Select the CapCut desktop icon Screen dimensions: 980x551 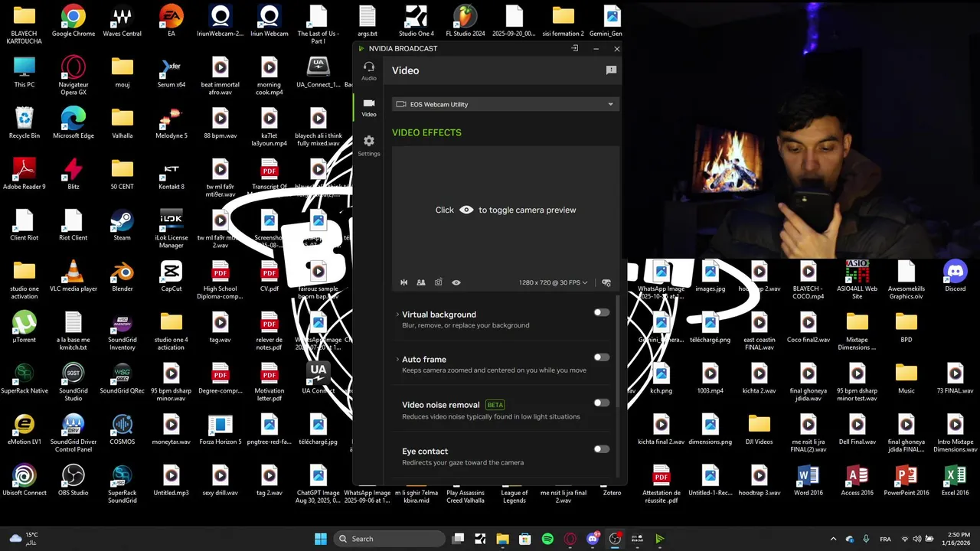[171, 276]
